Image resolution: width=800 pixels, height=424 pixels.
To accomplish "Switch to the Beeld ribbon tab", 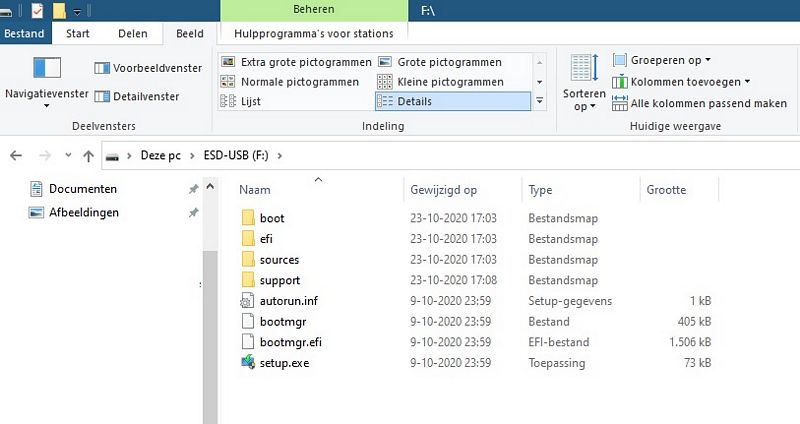I will pyautogui.click(x=190, y=34).
